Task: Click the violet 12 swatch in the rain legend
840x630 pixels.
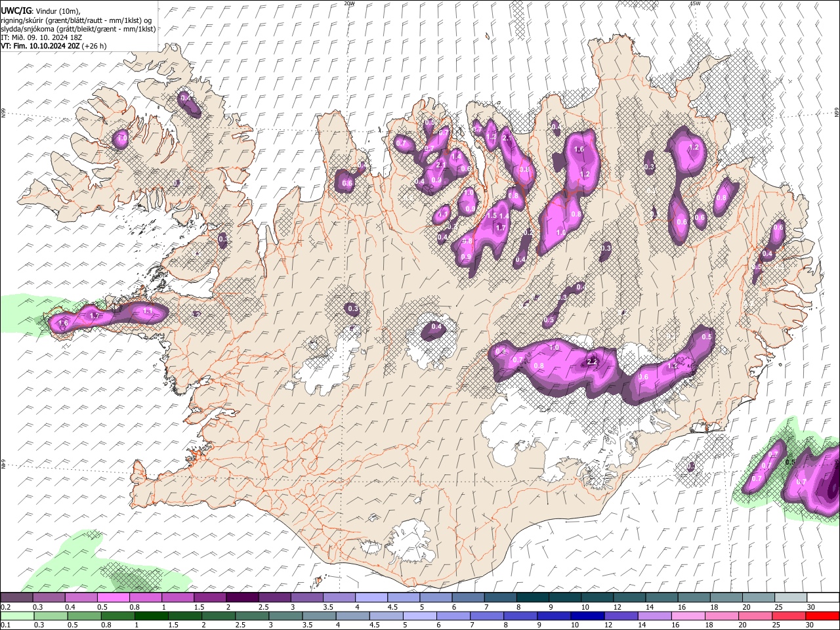Action: pyautogui.click(x=621, y=616)
